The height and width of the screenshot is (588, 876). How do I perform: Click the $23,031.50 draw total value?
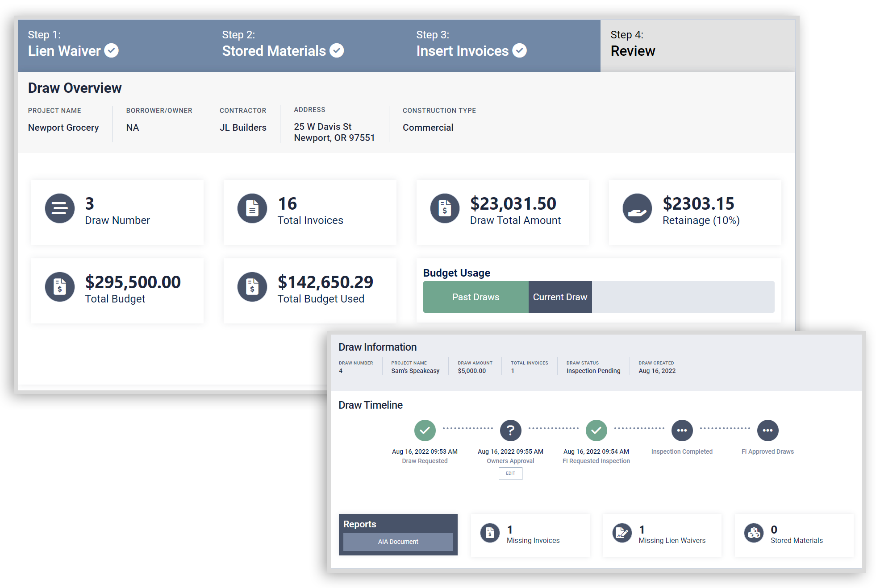(x=513, y=204)
